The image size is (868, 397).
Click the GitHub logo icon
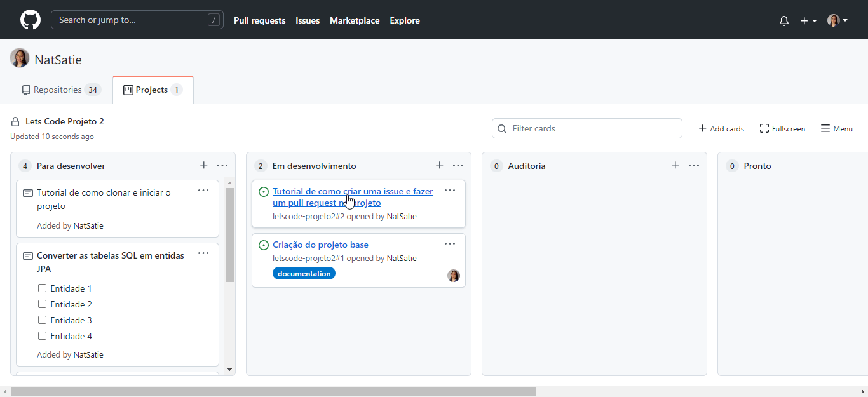coord(31,20)
